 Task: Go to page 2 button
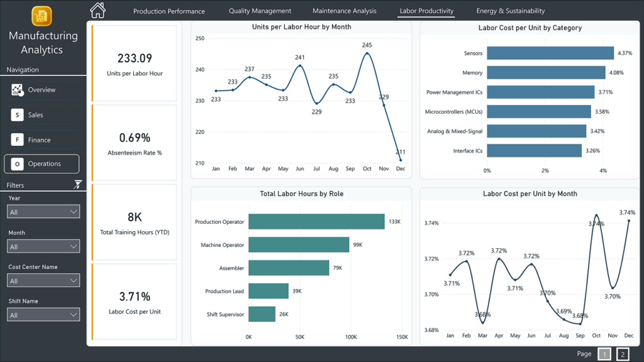(623, 354)
